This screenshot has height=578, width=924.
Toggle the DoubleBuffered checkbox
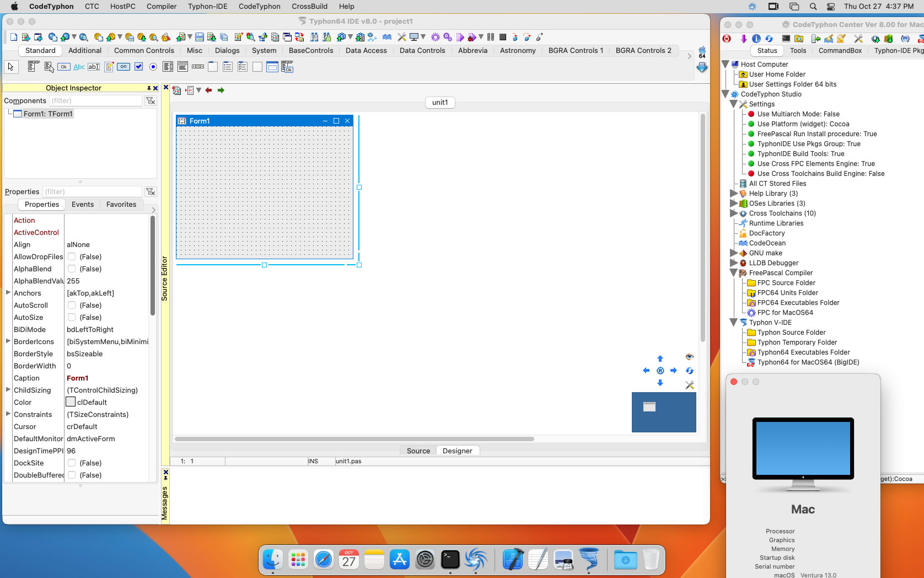72,475
